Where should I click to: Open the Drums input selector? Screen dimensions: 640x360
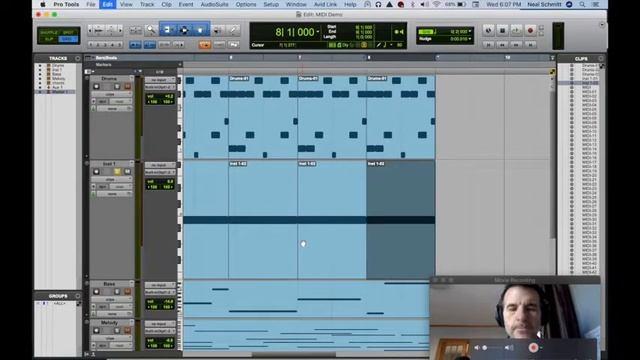(x=160, y=80)
